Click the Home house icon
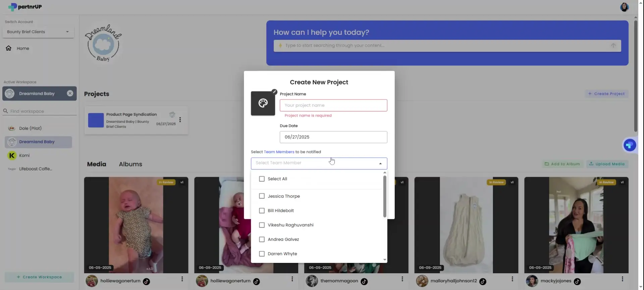The height and width of the screenshot is (290, 644). (9, 48)
